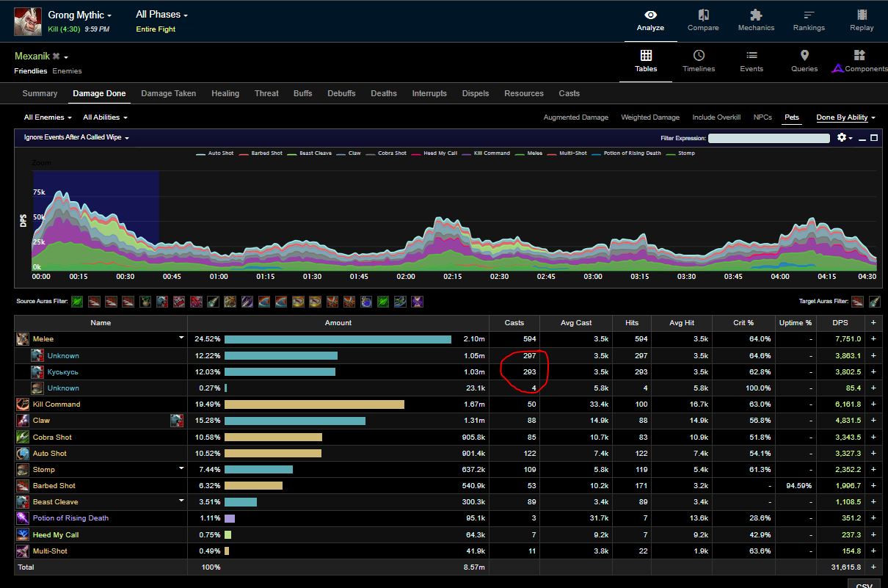Toggle the Pets option
Screen dimensions: 888x588
tap(791, 117)
